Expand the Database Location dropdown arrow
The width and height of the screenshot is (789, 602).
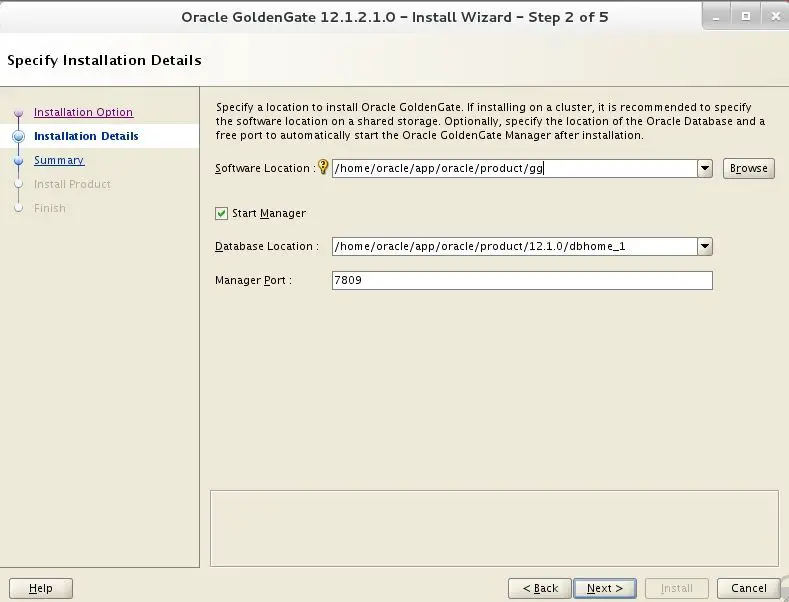(705, 246)
